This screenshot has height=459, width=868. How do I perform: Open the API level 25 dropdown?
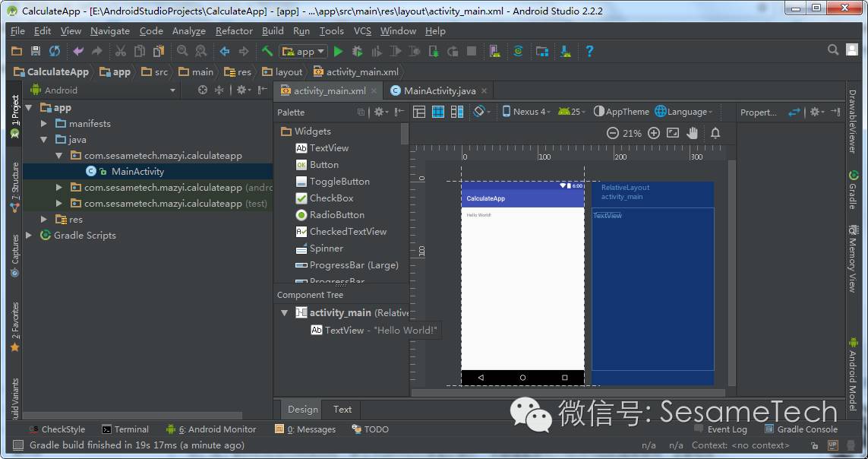[573, 112]
